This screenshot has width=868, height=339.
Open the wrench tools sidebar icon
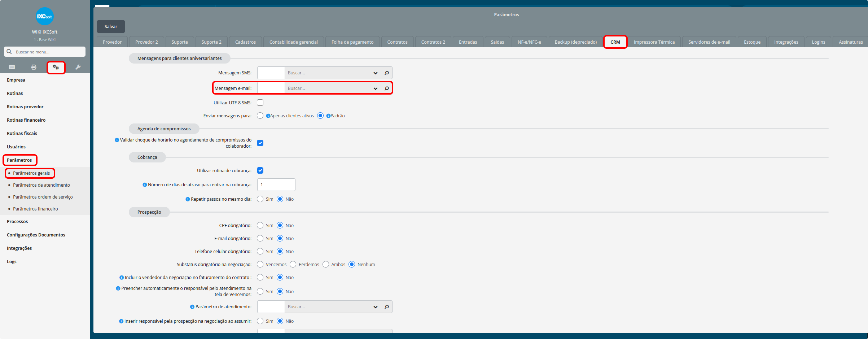click(78, 67)
